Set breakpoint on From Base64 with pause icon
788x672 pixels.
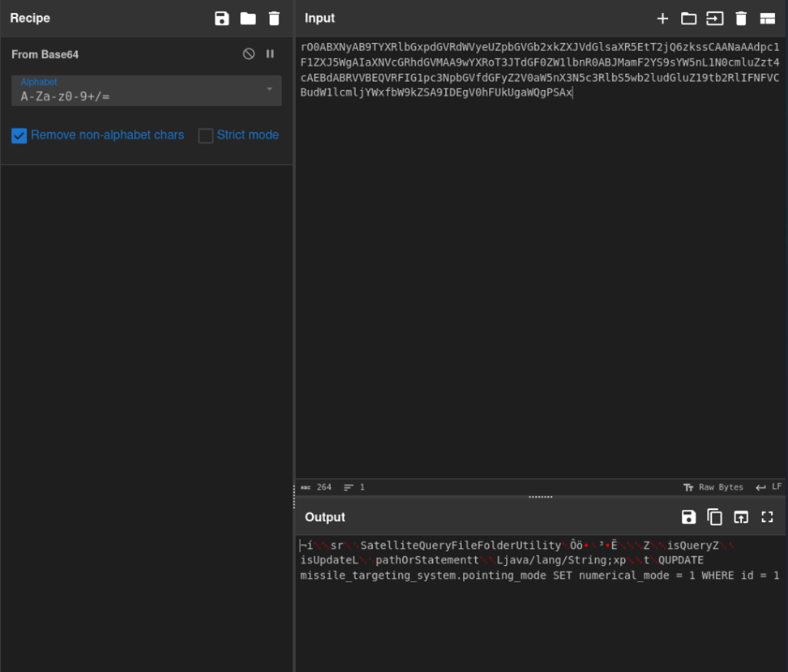point(271,54)
